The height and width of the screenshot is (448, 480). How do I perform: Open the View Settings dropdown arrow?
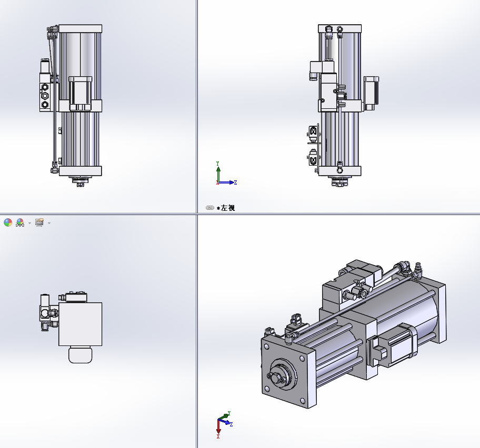coord(49,223)
